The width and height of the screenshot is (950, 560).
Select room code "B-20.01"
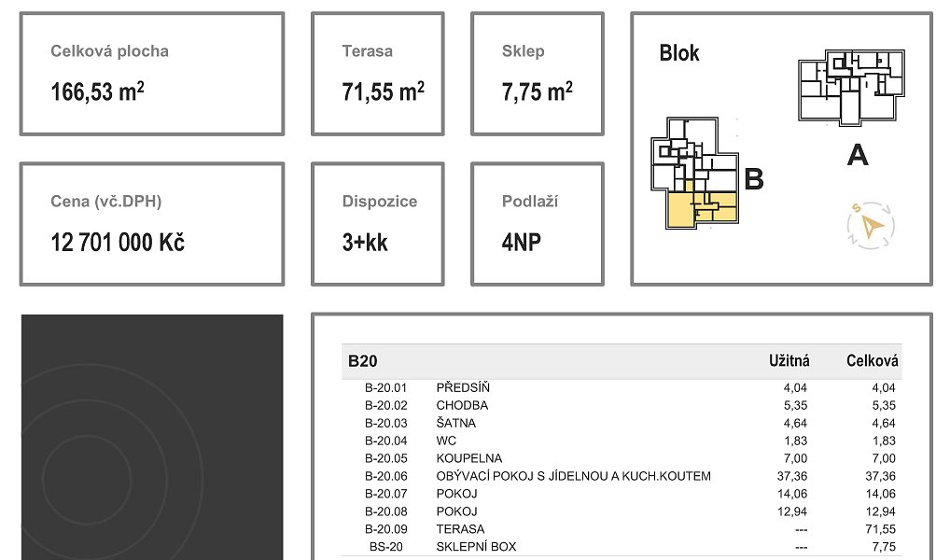tap(386, 388)
